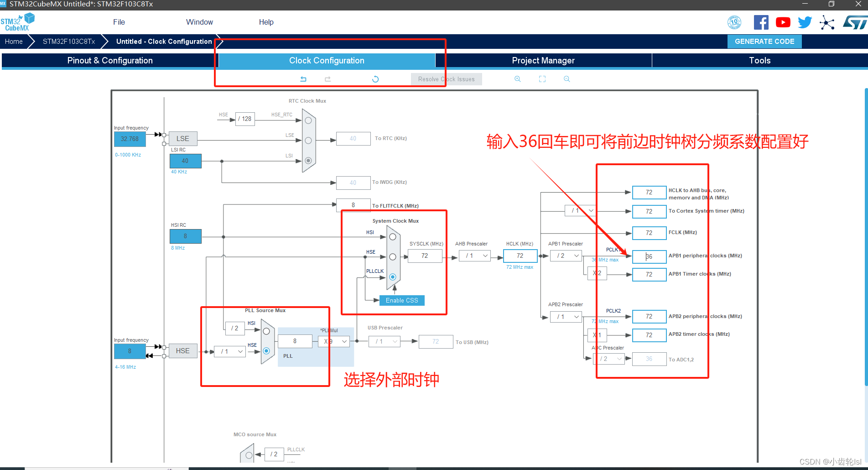Click the APB1 peripheral clocks 36 field
The image size is (868, 470).
649,256
